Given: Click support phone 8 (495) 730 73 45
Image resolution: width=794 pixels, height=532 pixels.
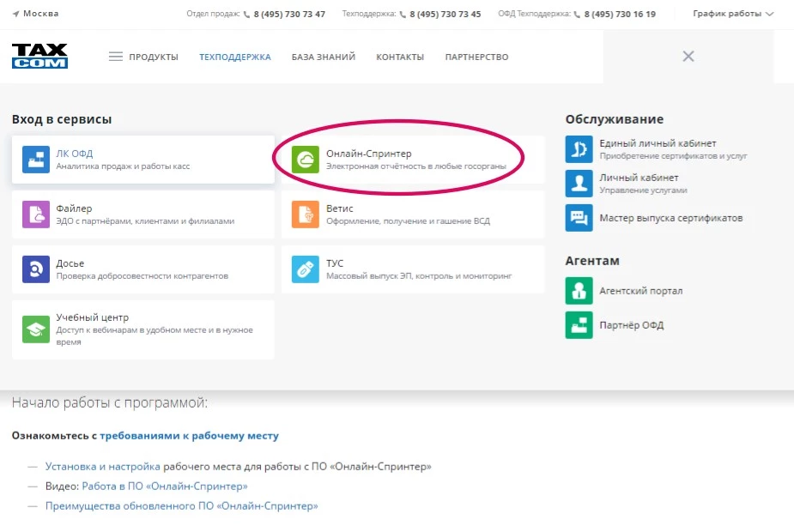Looking at the screenshot, I should (x=445, y=15).
